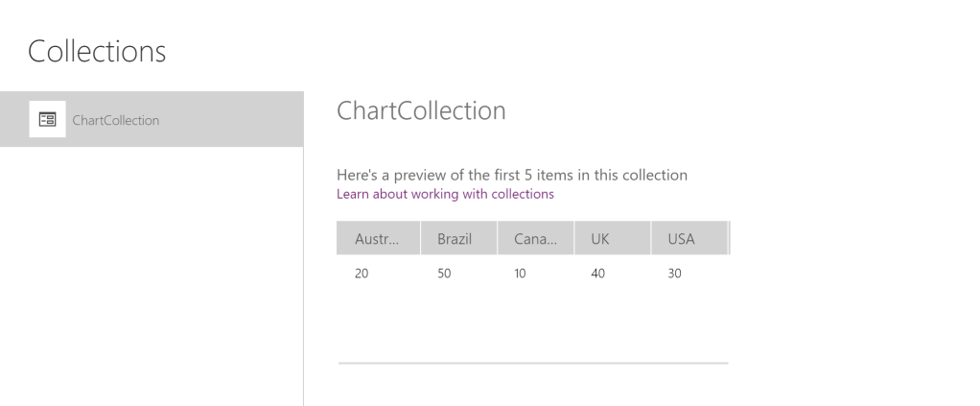Open the Learn about working with collections link

[445, 194]
